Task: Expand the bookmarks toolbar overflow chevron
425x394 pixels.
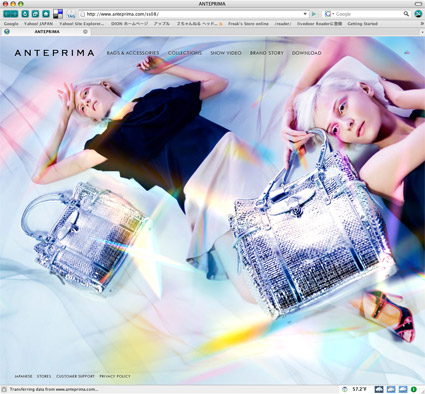Action: (422, 24)
